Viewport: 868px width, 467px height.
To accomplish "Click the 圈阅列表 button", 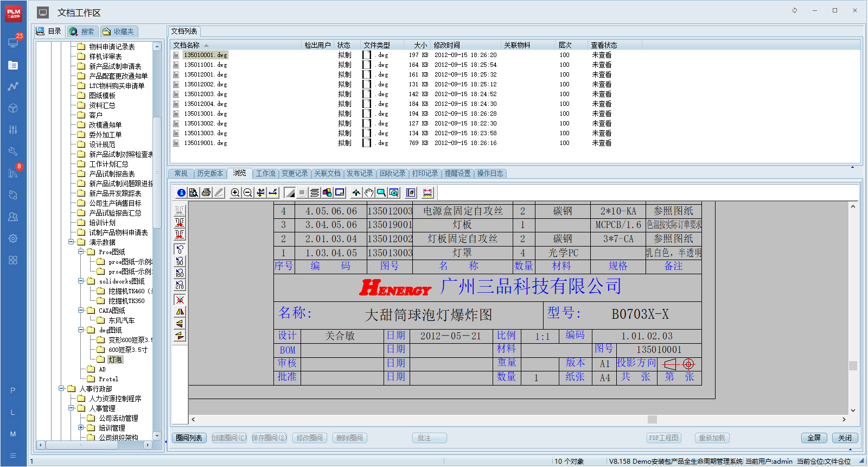I will pos(189,438).
